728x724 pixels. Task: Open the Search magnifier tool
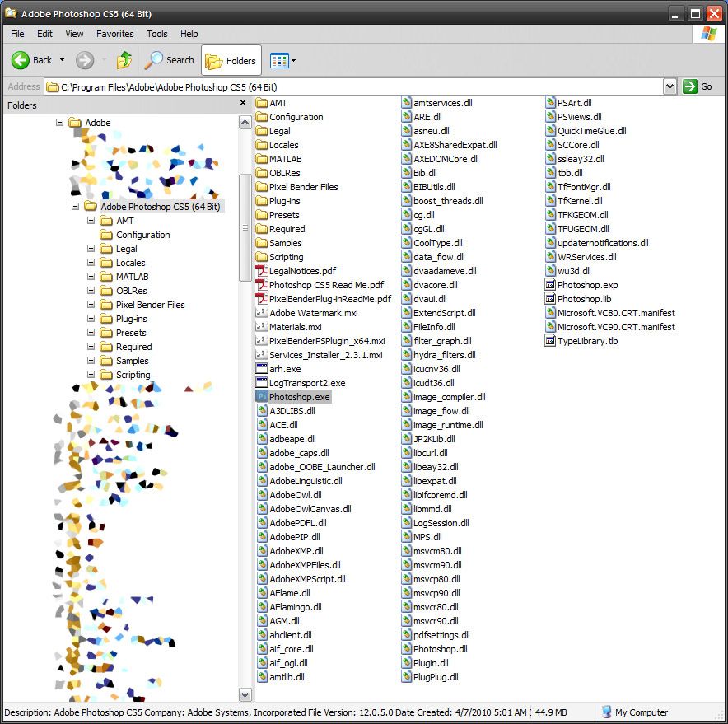153,60
